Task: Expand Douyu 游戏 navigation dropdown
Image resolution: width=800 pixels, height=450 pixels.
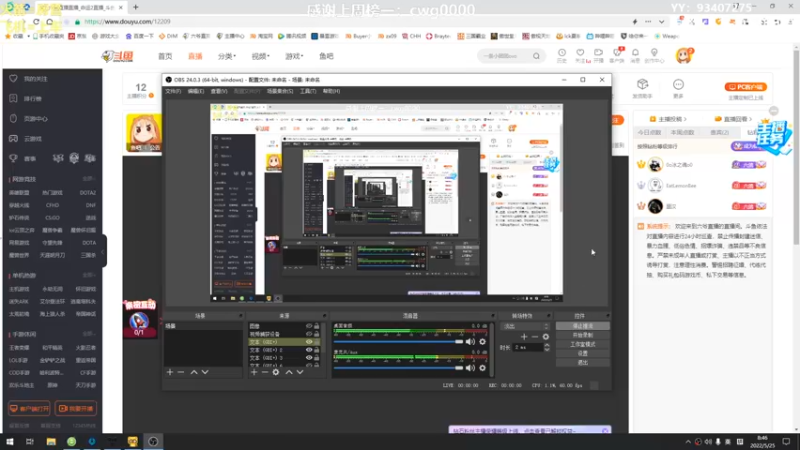Action: [294, 56]
